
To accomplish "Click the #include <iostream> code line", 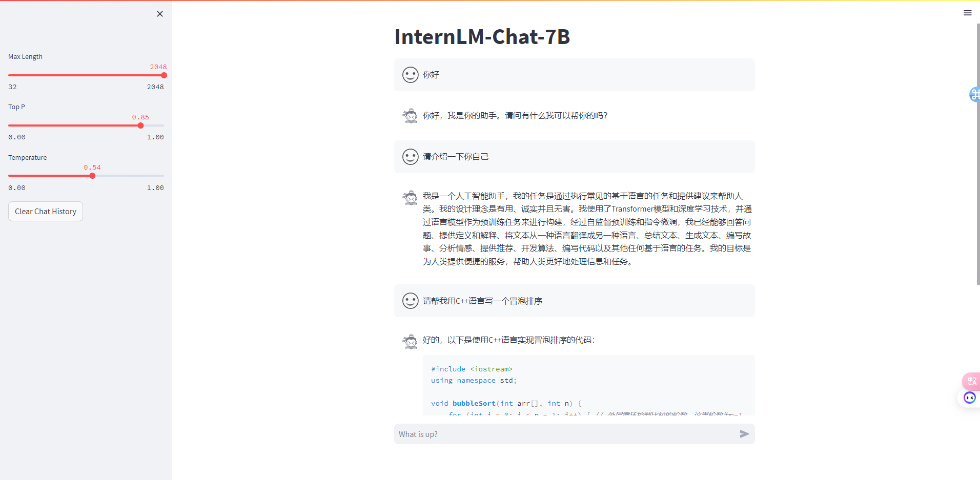I will tap(472, 369).
